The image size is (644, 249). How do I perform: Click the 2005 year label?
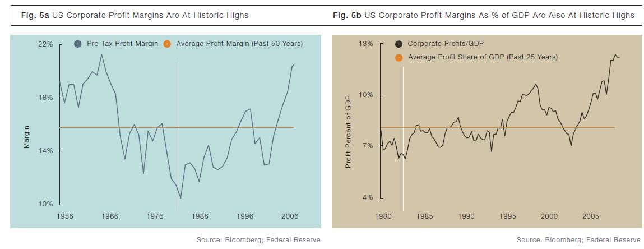tap(591, 216)
